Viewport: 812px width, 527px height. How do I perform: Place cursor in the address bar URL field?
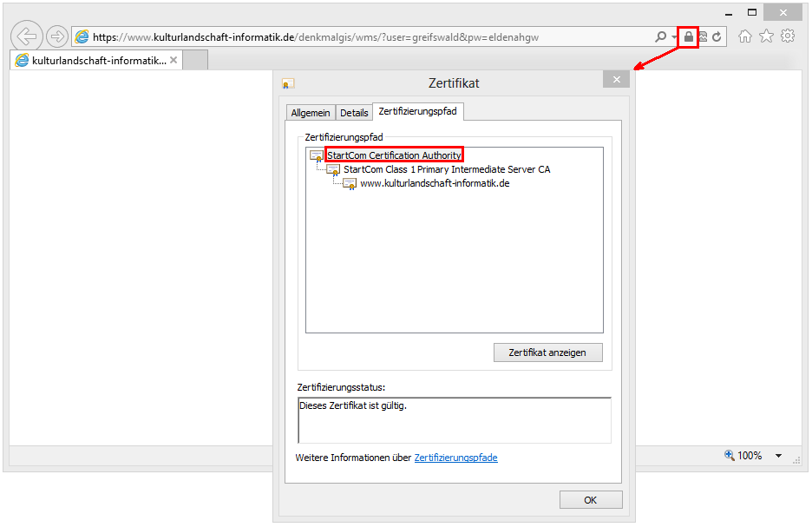pos(347,36)
